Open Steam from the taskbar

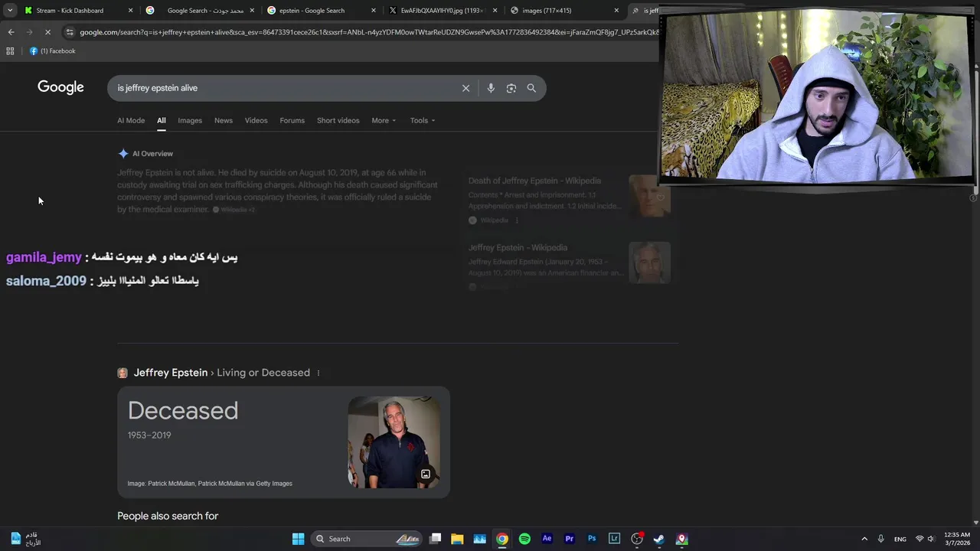658,539
